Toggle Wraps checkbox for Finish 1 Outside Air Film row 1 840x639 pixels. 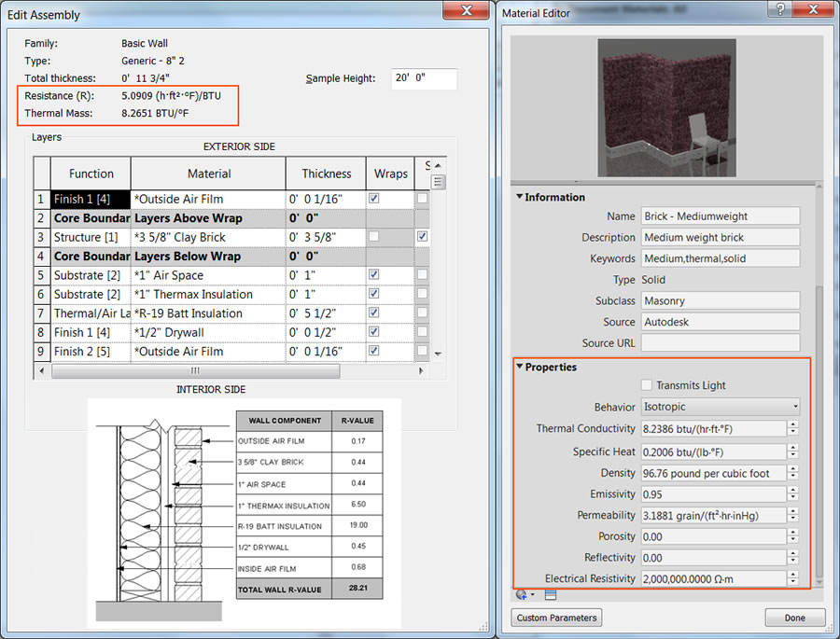(374, 198)
